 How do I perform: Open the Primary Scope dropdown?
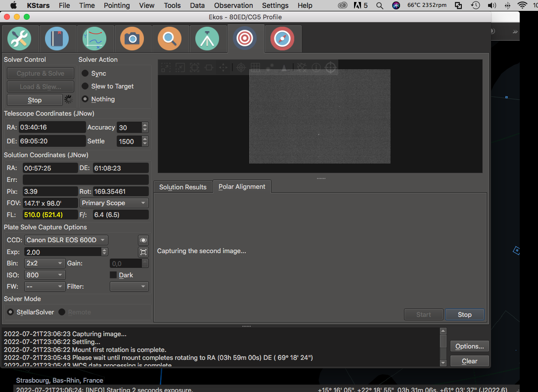[x=114, y=203]
